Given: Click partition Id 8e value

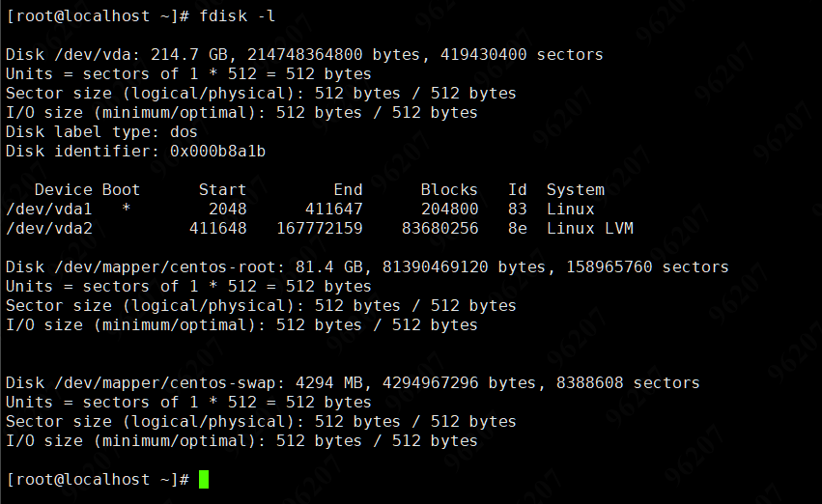Looking at the screenshot, I should (518, 229).
